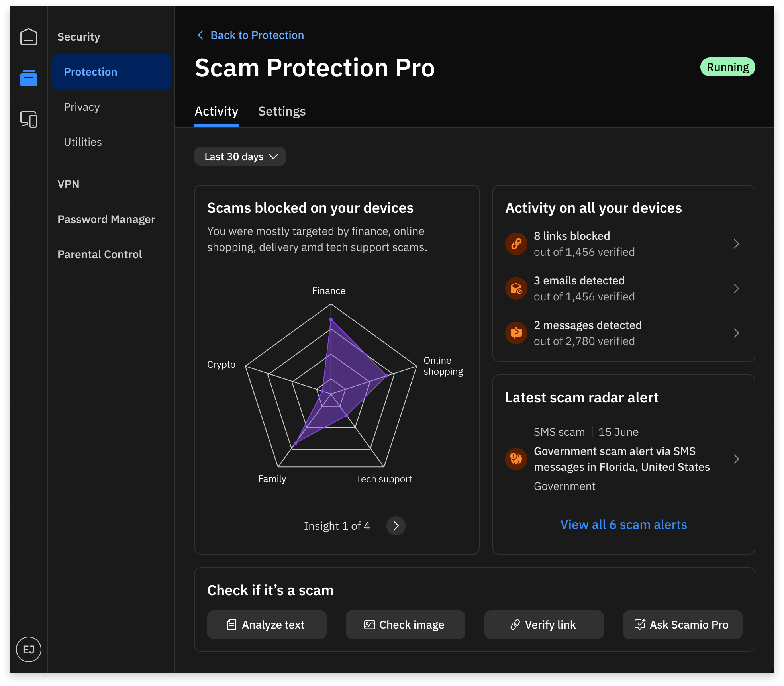Open the EJ user avatar
The width and height of the screenshot is (784, 686).
pos(29,649)
